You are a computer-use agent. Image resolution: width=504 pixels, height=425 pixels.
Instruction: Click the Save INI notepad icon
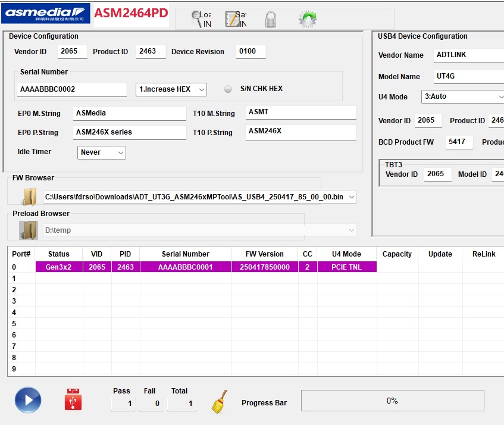point(232,19)
